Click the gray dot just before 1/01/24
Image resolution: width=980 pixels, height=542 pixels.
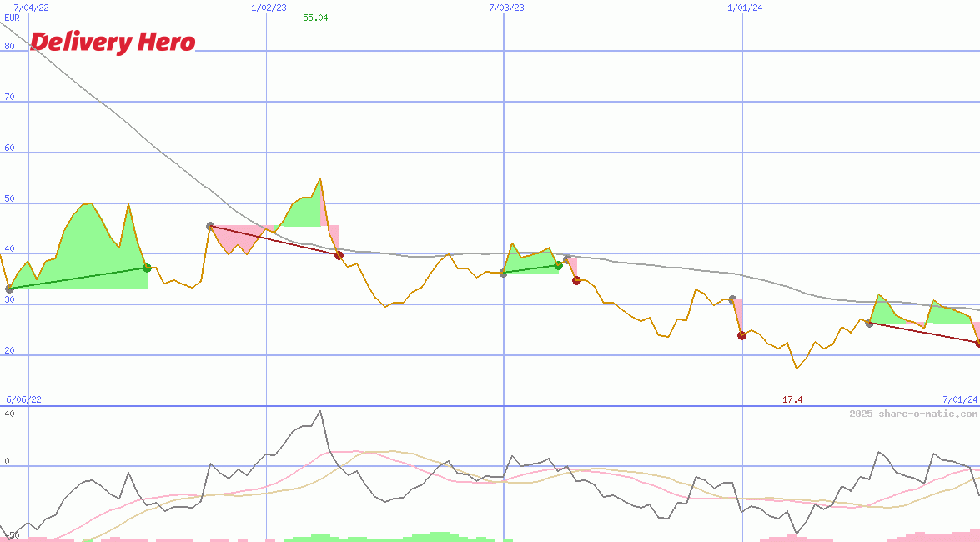pyautogui.click(x=732, y=299)
